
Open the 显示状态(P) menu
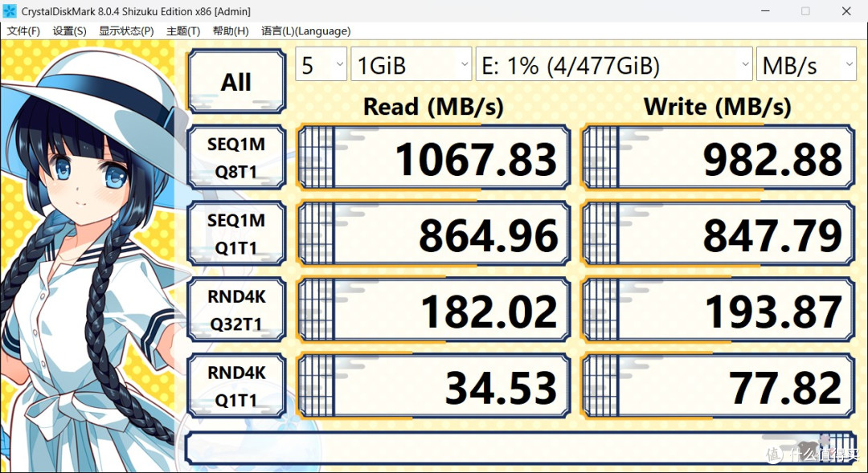(126, 31)
